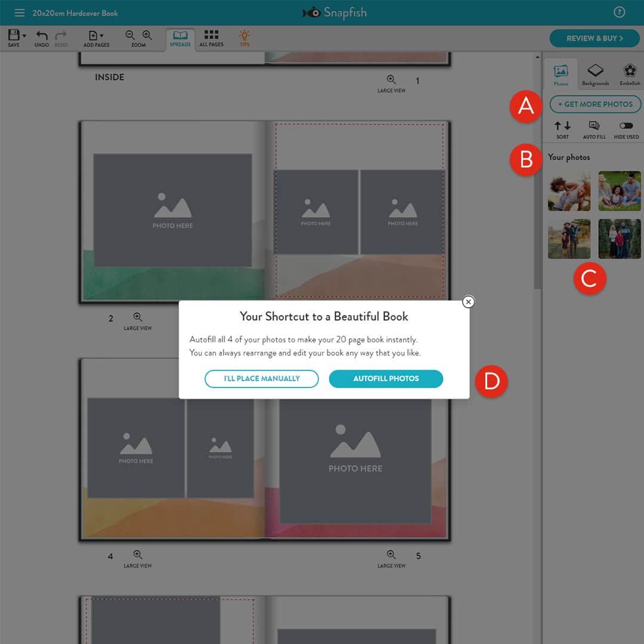Click the Get More Photos button
Image resolution: width=644 pixels, height=644 pixels.
[595, 104]
